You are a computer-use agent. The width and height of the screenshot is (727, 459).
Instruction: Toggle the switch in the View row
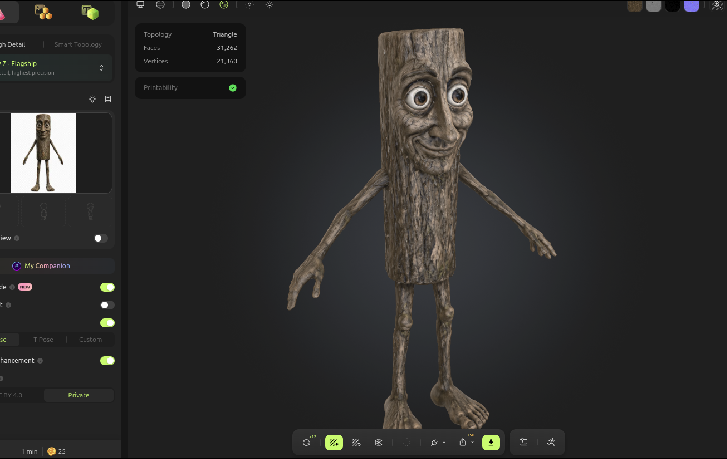[x=101, y=238]
